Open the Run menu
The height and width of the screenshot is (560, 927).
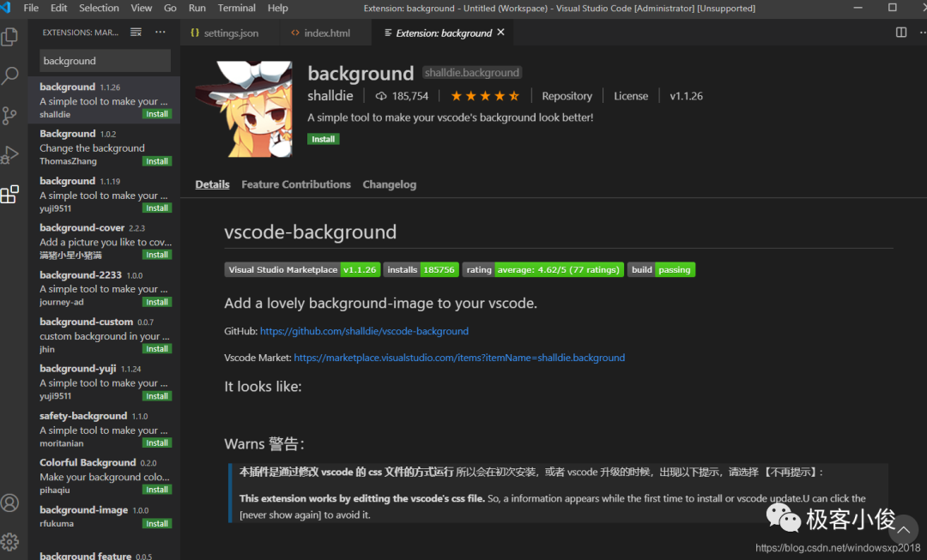[197, 8]
